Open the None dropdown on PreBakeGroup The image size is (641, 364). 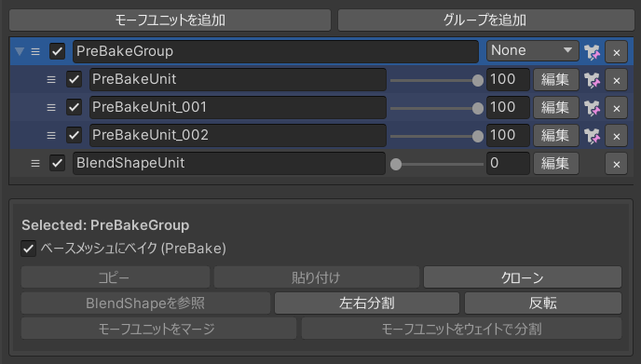click(532, 50)
